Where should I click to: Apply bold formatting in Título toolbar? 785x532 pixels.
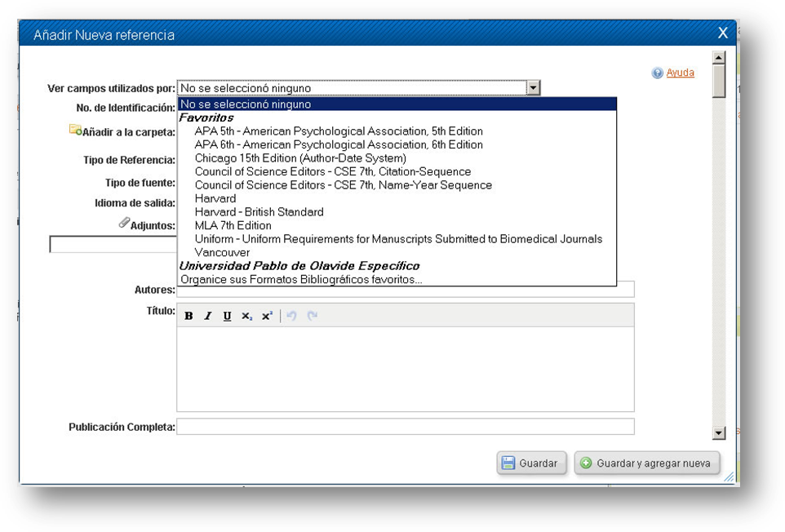pyautogui.click(x=188, y=316)
